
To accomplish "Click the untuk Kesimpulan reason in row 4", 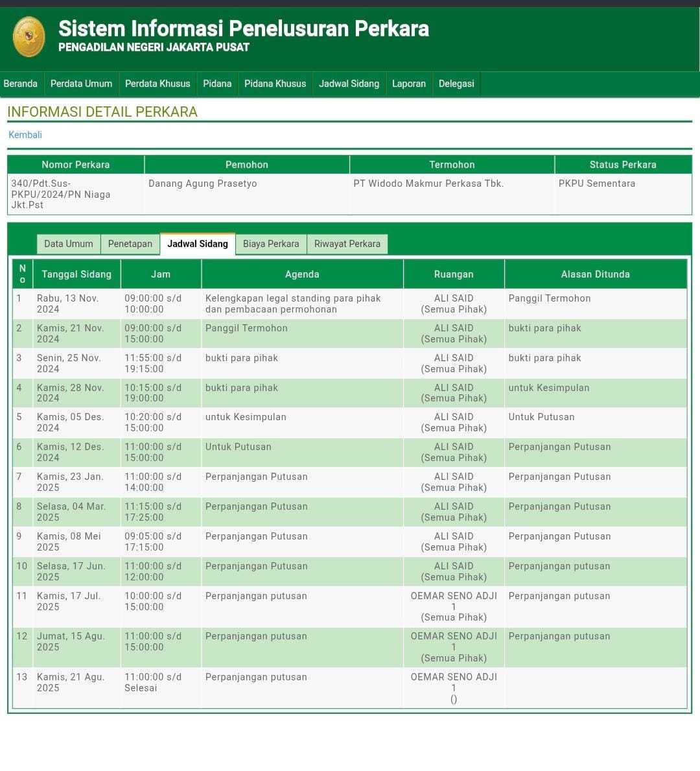I will coord(548,388).
